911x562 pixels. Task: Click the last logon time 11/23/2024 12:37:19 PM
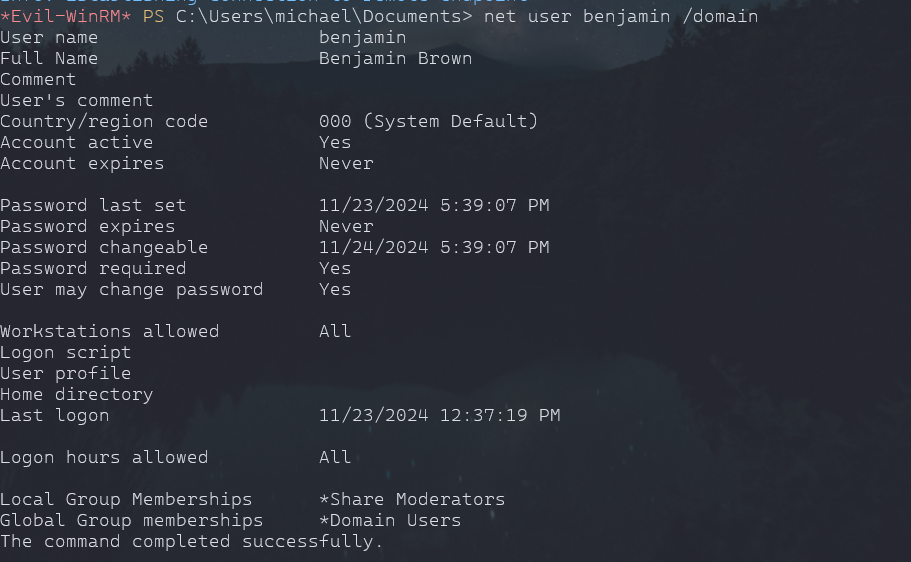pos(439,415)
